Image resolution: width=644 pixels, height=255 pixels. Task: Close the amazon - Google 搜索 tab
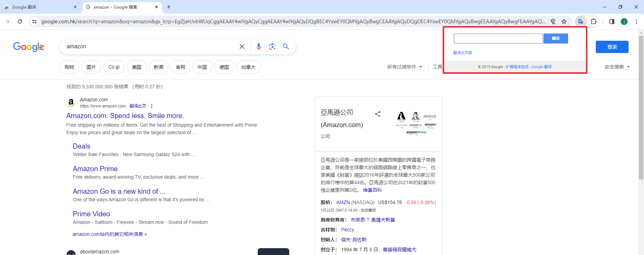pos(157,7)
